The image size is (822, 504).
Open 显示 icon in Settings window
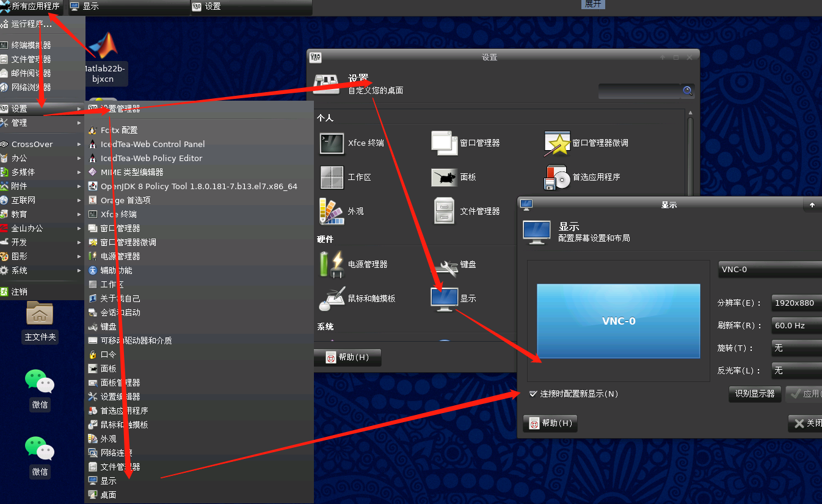click(x=444, y=298)
